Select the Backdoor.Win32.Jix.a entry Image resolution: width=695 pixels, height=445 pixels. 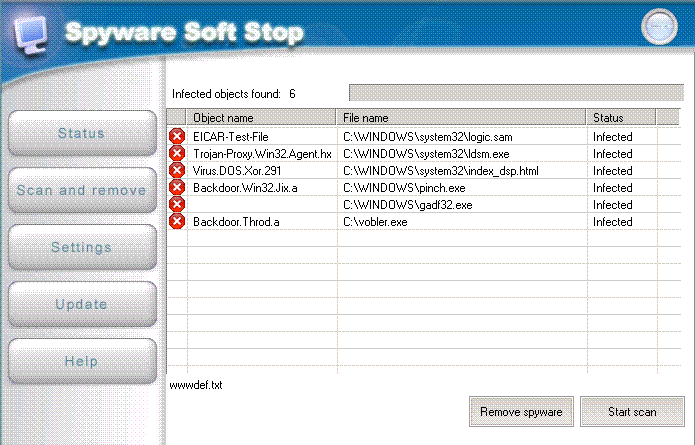point(245,188)
